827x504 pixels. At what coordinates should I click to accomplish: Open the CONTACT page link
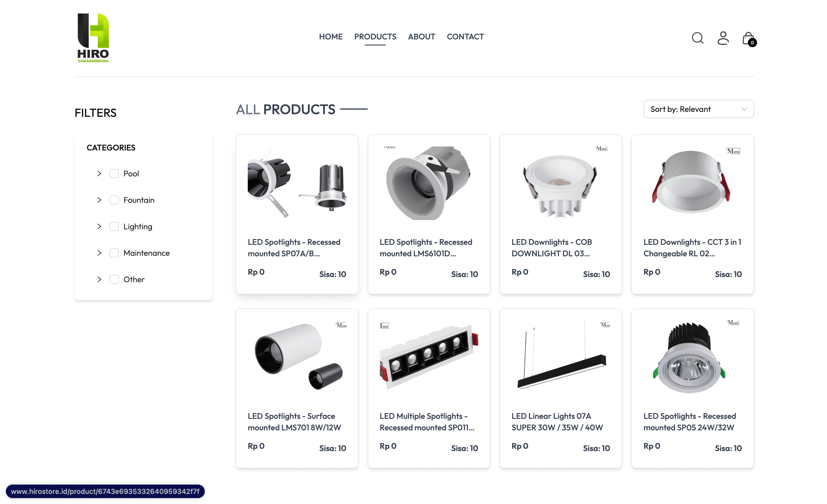[x=465, y=37]
